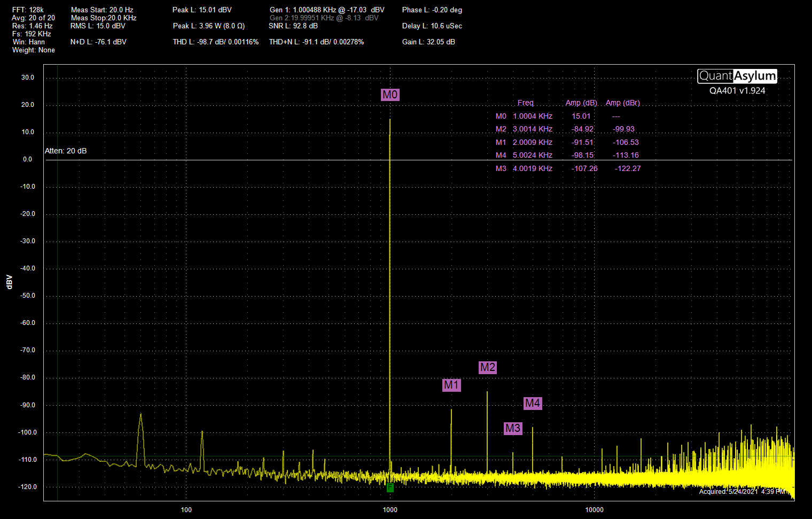Click the 'Fs: 192 KHz' readout
The image size is (812, 519).
pyautogui.click(x=32, y=34)
